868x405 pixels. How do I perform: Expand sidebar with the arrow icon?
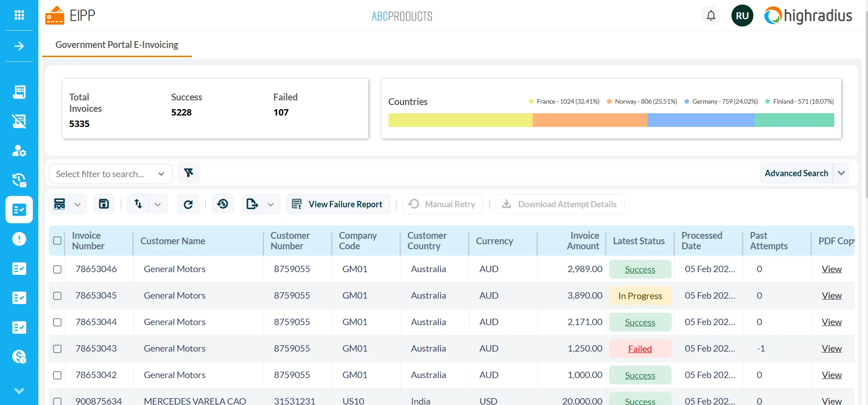pyautogui.click(x=19, y=46)
